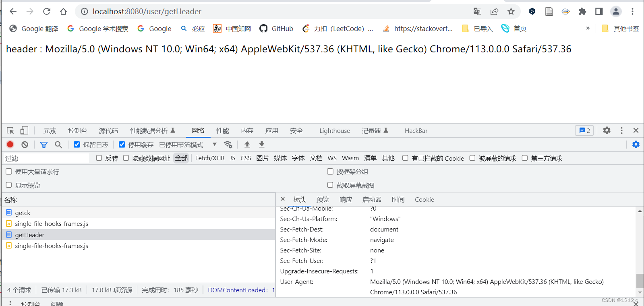Open GitHub bookmark
The width and height of the screenshot is (644, 306).
[x=276, y=28]
